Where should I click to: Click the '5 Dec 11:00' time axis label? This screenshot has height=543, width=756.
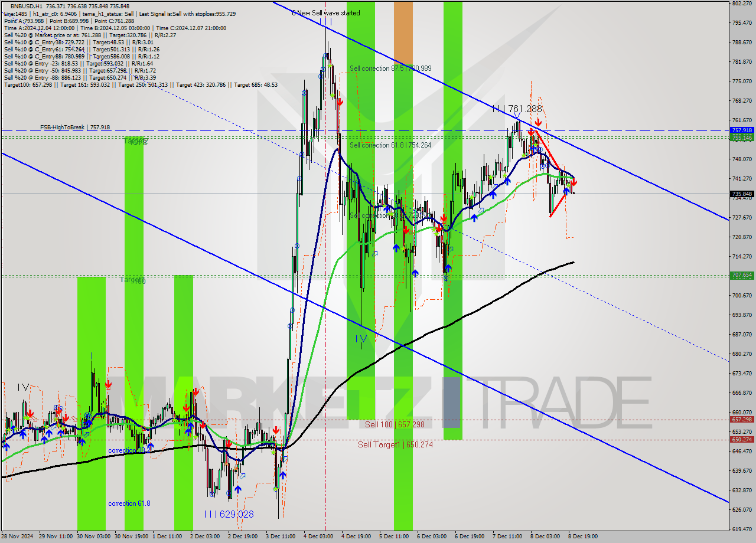tap(393, 537)
